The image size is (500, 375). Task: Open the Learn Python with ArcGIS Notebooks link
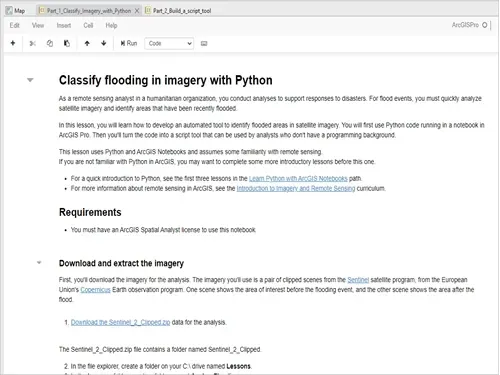point(298,179)
